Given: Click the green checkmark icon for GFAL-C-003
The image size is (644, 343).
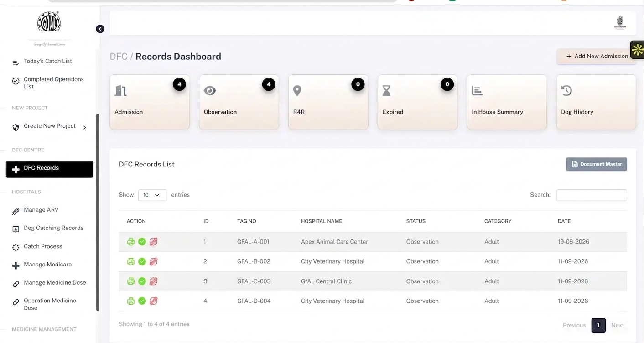Looking at the screenshot, I should point(142,281).
